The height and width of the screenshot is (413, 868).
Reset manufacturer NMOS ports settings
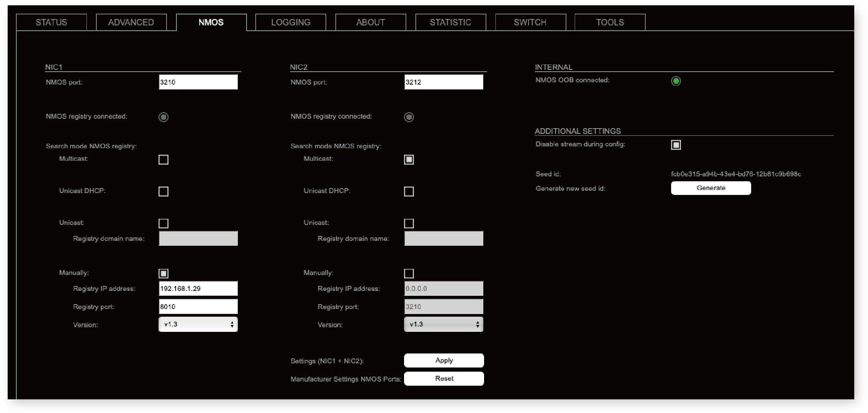[x=444, y=379]
